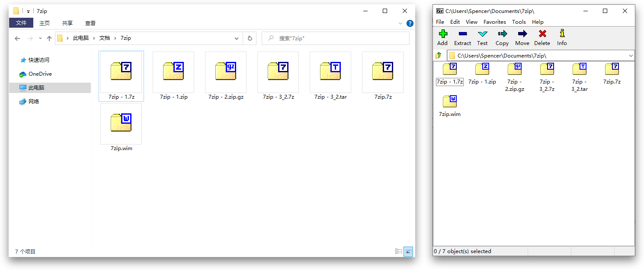Open the View menu in 7-Zip

pyautogui.click(x=471, y=22)
